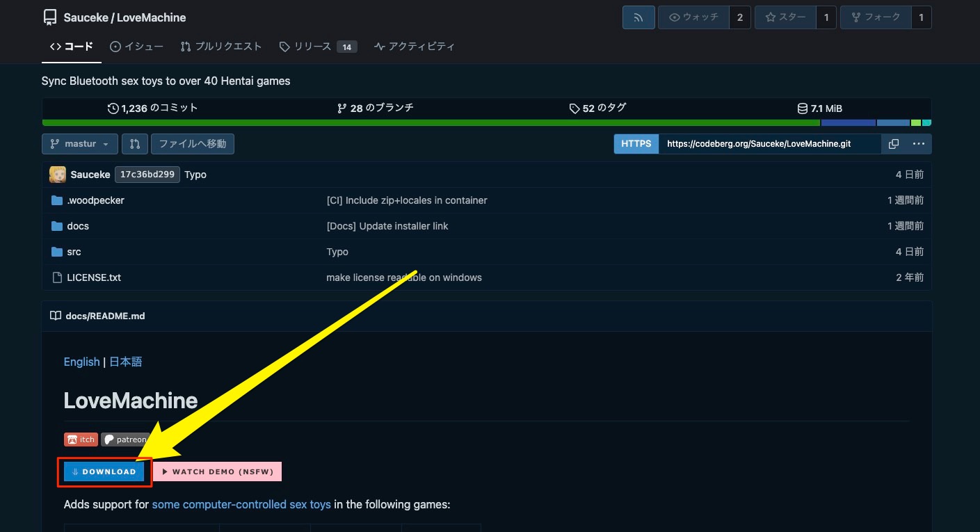Click the RSS feed icon button
The height and width of the screenshot is (532, 980).
(638, 17)
